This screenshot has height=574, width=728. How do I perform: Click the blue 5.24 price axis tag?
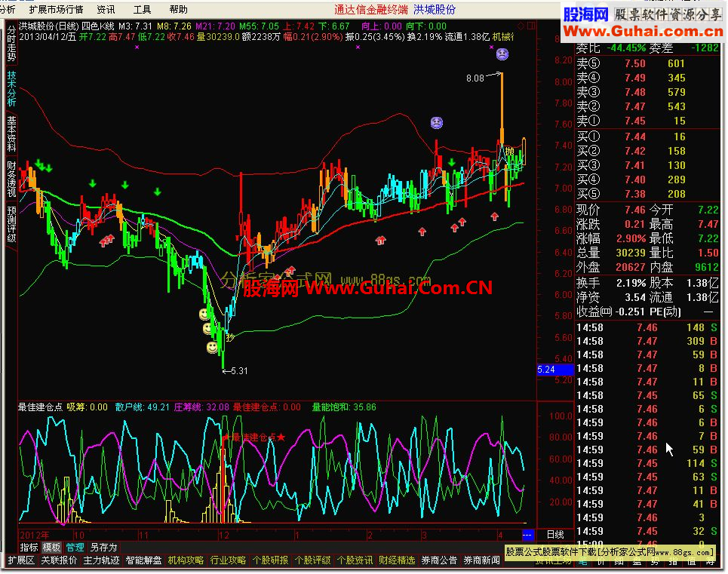tap(554, 370)
